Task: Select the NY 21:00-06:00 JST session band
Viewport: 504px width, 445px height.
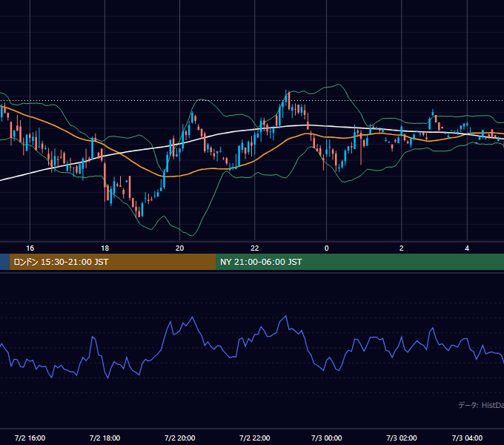Action: tap(359, 262)
